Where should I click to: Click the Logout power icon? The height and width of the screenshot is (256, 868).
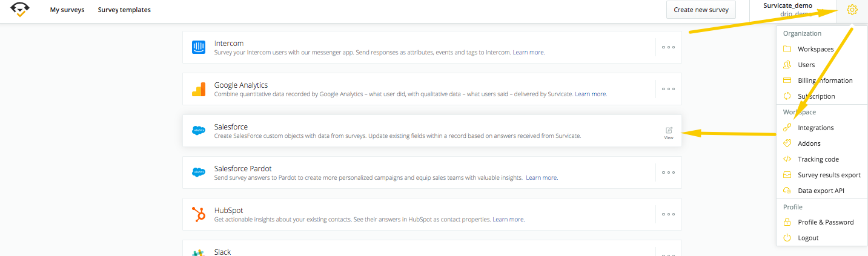[787, 238]
